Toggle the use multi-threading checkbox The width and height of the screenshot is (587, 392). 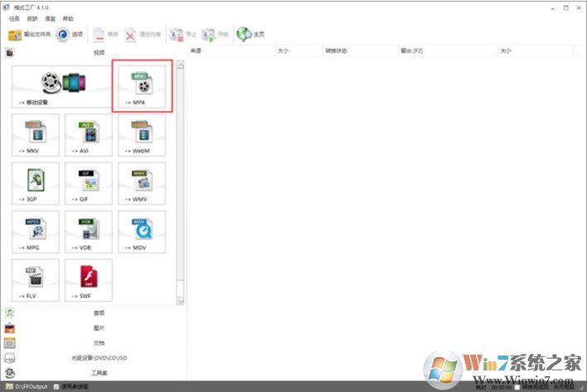(x=56, y=386)
